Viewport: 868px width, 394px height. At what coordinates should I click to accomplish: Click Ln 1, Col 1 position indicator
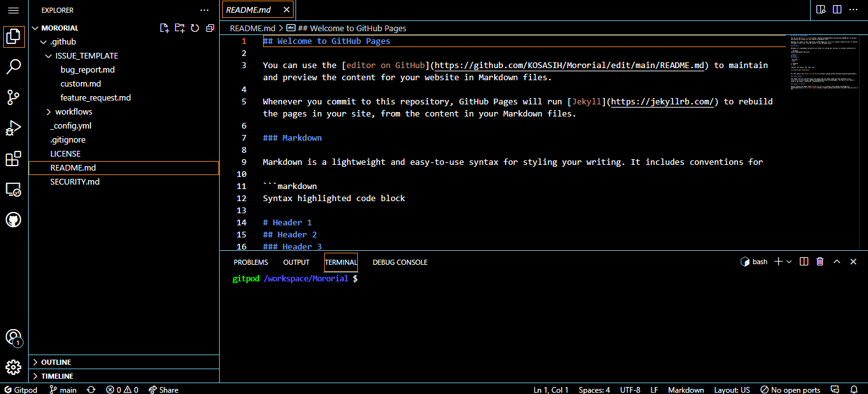tap(551, 390)
